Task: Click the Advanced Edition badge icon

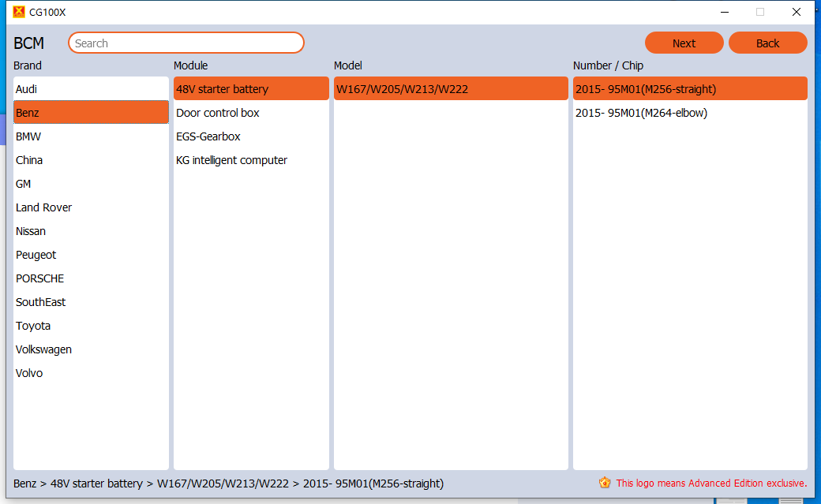Action: 605,483
